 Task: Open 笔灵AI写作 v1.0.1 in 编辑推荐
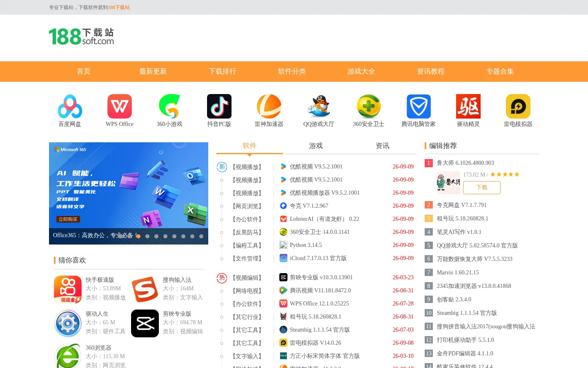point(459,232)
